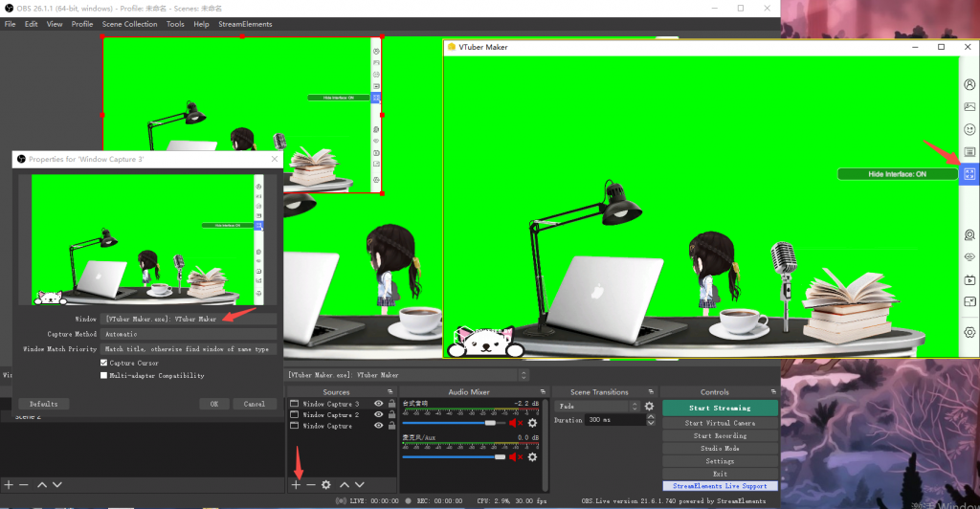Image resolution: width=980 pixels, height=509 pixels.
Task: Open OBS Settings from Controls panel
Action: click(720, 461)
